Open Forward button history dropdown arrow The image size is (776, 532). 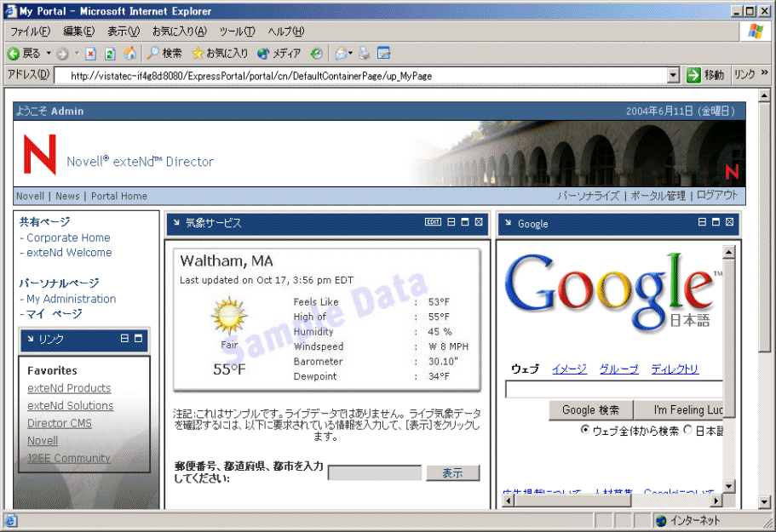point(77,53)
